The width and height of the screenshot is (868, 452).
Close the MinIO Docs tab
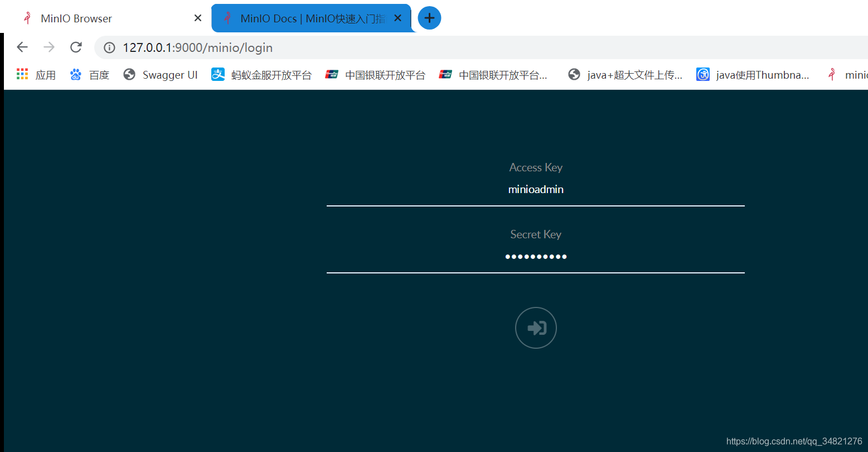click(x=397, y=18)
